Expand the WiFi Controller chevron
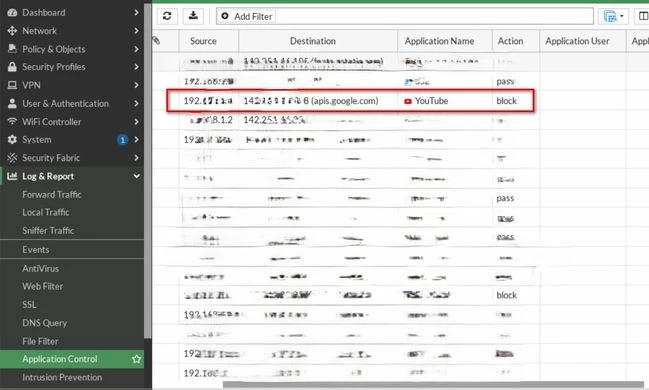The width and height of the screenshot is (649, 390). click(136, 122)
